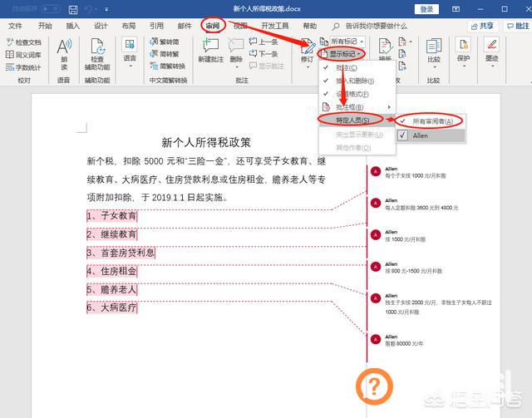The image size is (532, 418).
Task: Click the 显示批注 show comments button
Action: pyautogui.click(x=266, y=66)
